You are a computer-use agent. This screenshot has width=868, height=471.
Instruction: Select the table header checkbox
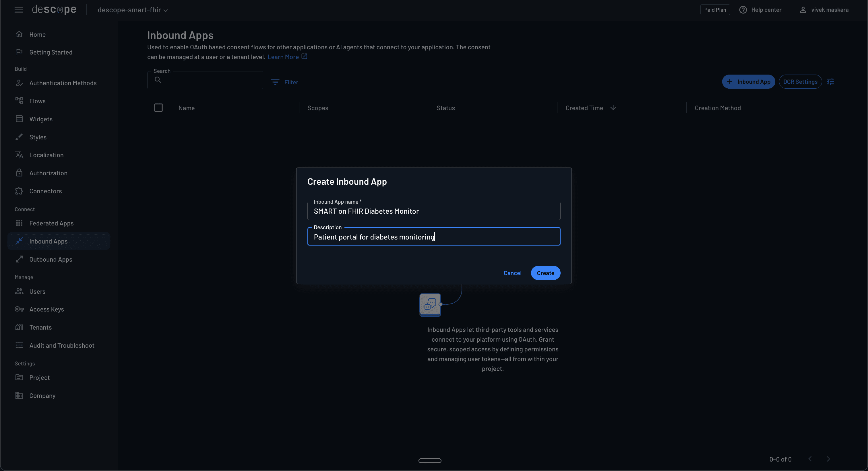click(x=158, y=107)
